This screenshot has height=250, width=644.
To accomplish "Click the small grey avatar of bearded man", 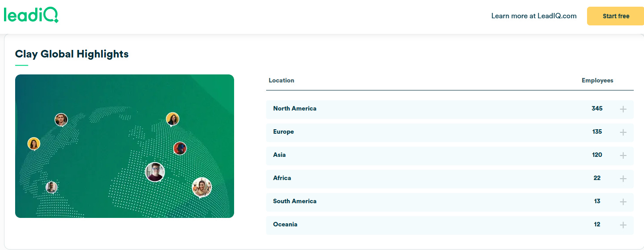I will click(x=52, y=187).
